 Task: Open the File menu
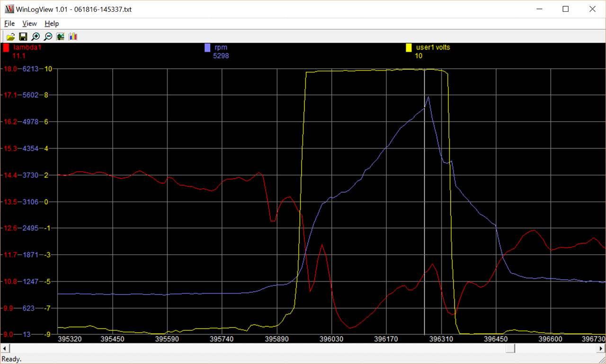9,24
